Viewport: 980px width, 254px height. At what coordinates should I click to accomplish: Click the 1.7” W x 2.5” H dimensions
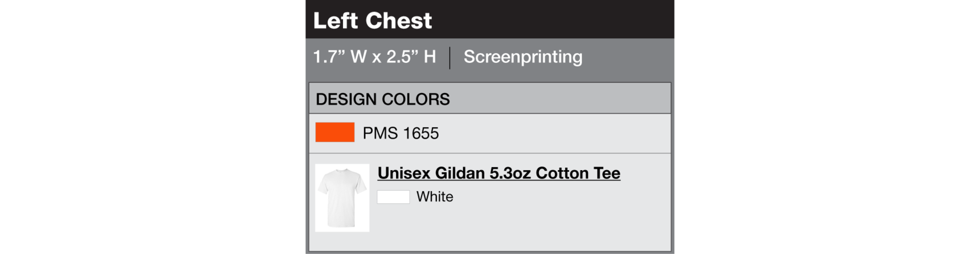[374, 57]
